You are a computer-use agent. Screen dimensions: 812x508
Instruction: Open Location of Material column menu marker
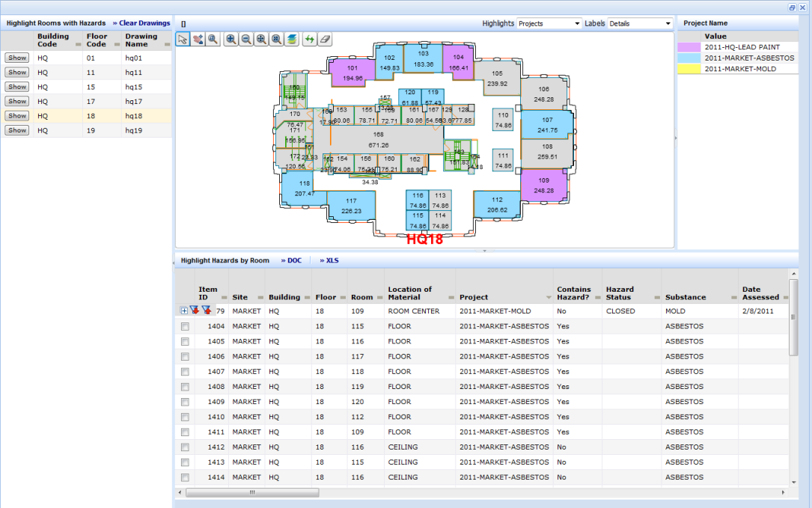point(451,298)
